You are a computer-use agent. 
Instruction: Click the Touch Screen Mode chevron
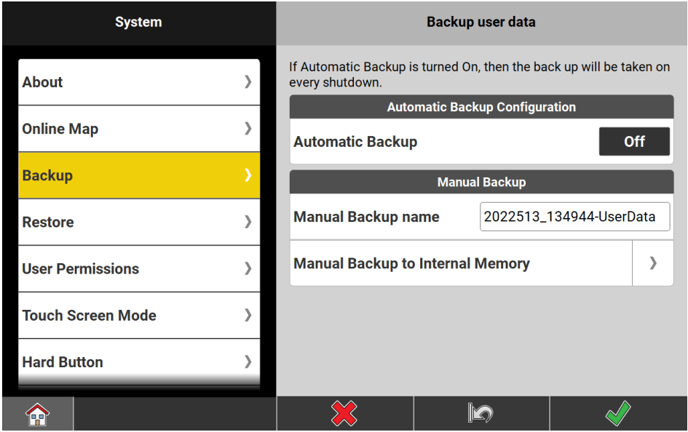(x=248, y=315)
